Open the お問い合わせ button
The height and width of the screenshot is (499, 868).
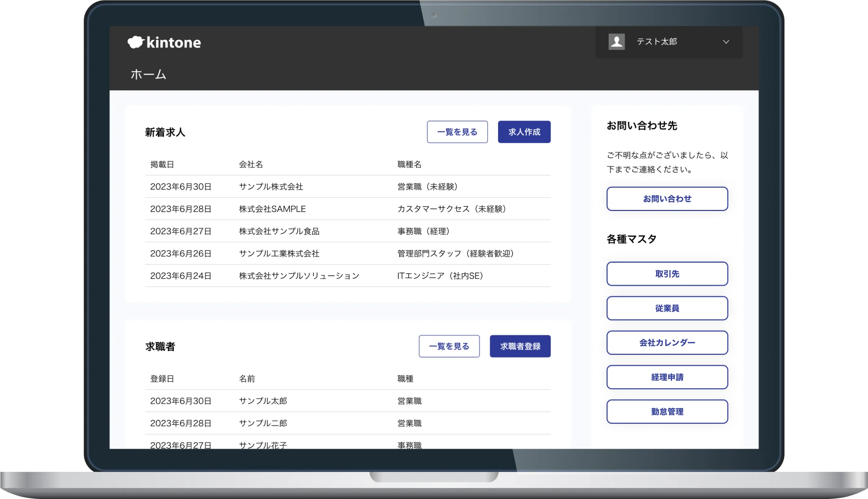667,199
